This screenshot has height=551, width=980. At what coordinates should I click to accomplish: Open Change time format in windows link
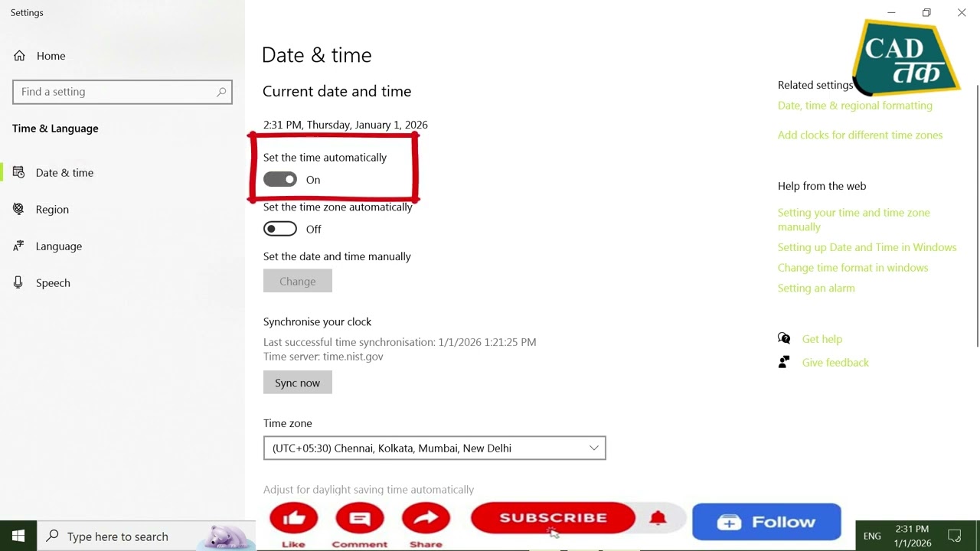click(853, 268)
